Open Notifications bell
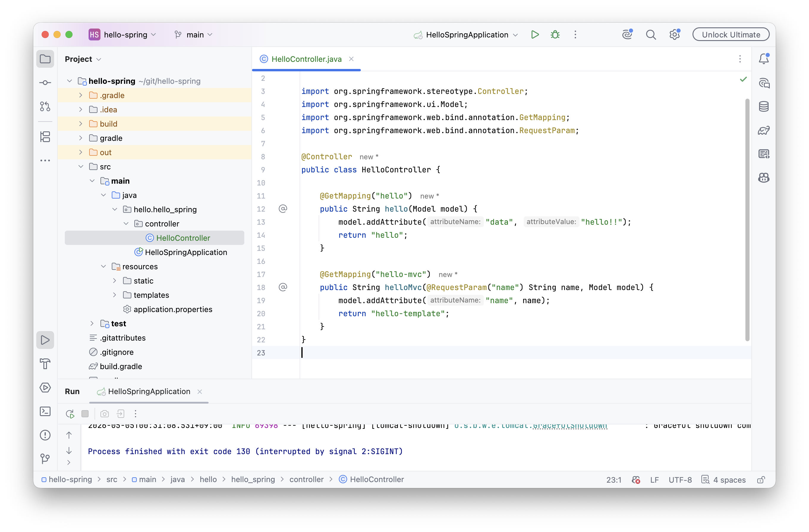 pyautogui.click(x=764, y=59)
